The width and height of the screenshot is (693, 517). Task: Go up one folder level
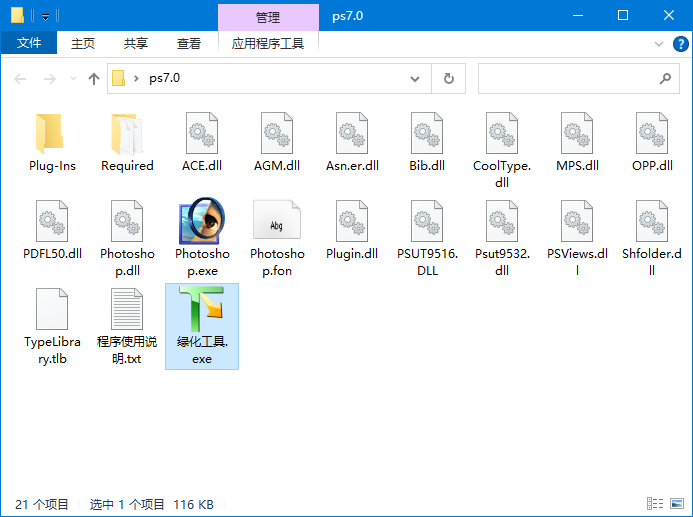(94, 78)
